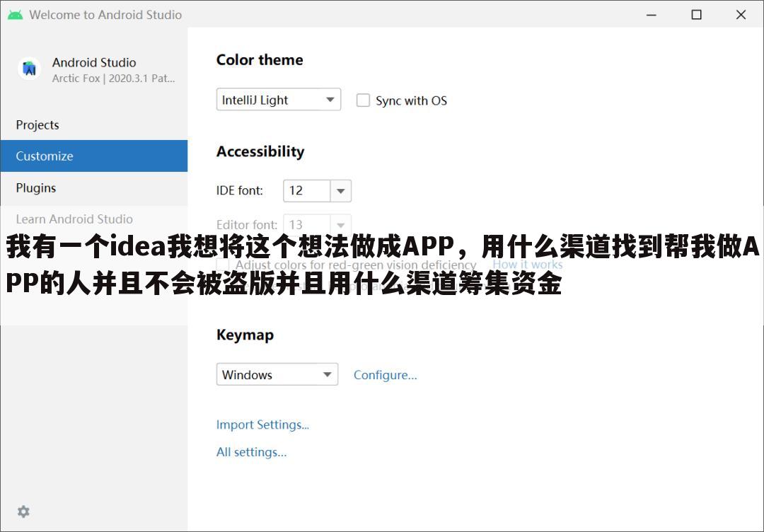Click the Android robot title bar icon

[15, 15]
